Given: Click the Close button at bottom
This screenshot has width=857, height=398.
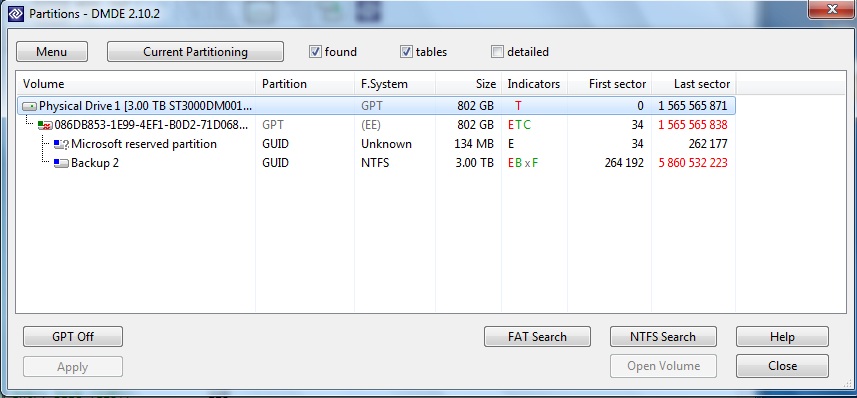Looking at the screenshot, I should pos(782,366).
